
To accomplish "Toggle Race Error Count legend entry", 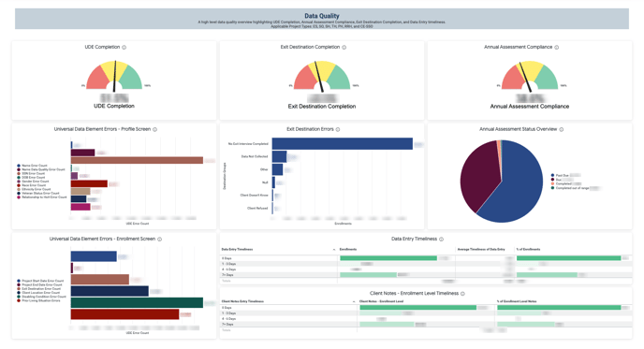I will [32, 185].
